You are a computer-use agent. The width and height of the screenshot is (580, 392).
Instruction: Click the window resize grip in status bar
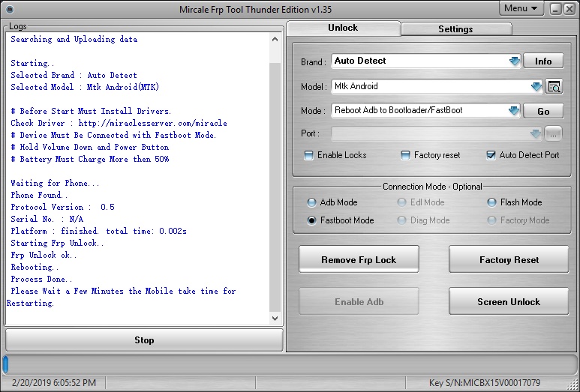coord(572,385)
